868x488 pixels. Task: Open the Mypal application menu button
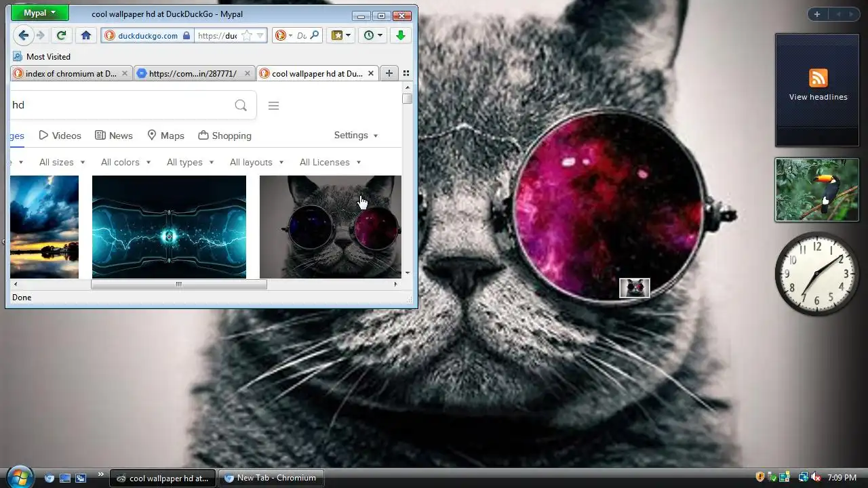(39, 13)
